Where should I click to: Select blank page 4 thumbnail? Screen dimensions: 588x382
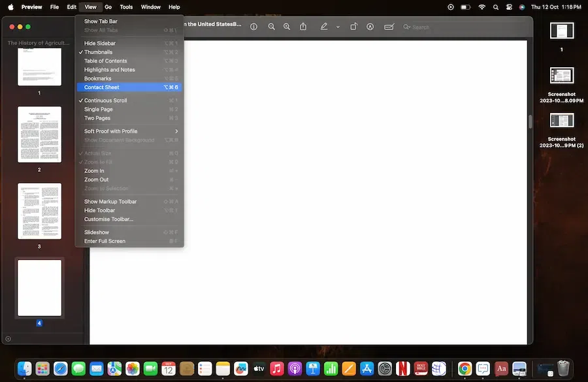39,288
